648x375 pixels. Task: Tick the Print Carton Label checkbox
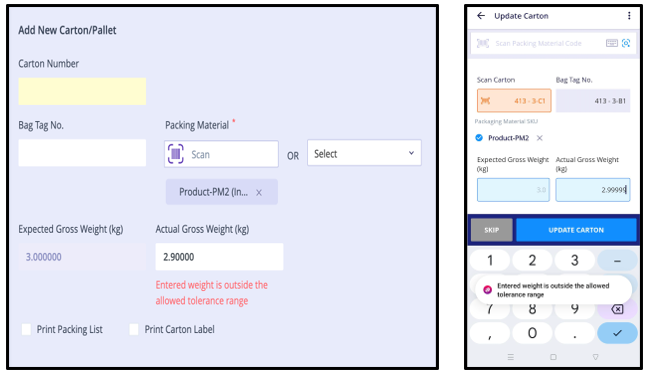(x=134, y=330)
